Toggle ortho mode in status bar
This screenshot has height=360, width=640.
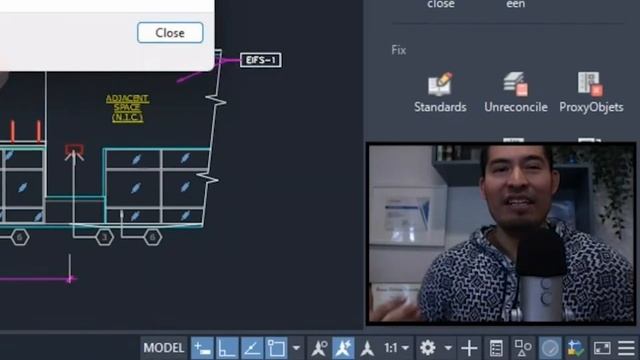pyautogui.click(x=227, y=348)
